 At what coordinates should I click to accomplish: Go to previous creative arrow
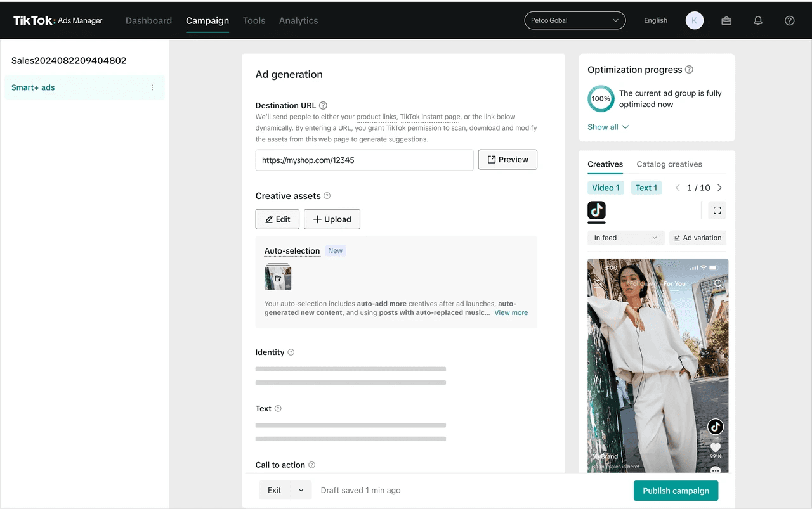click(x=678, y=188)
